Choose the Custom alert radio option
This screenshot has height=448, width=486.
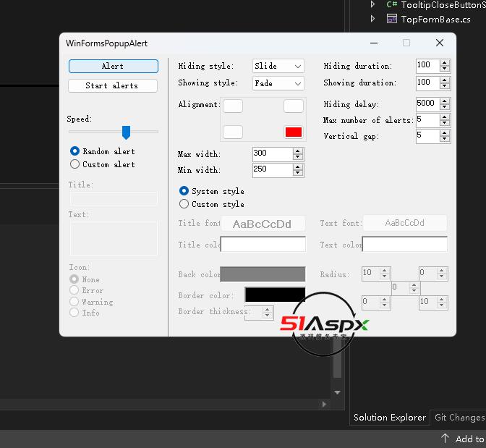(75, 164)
